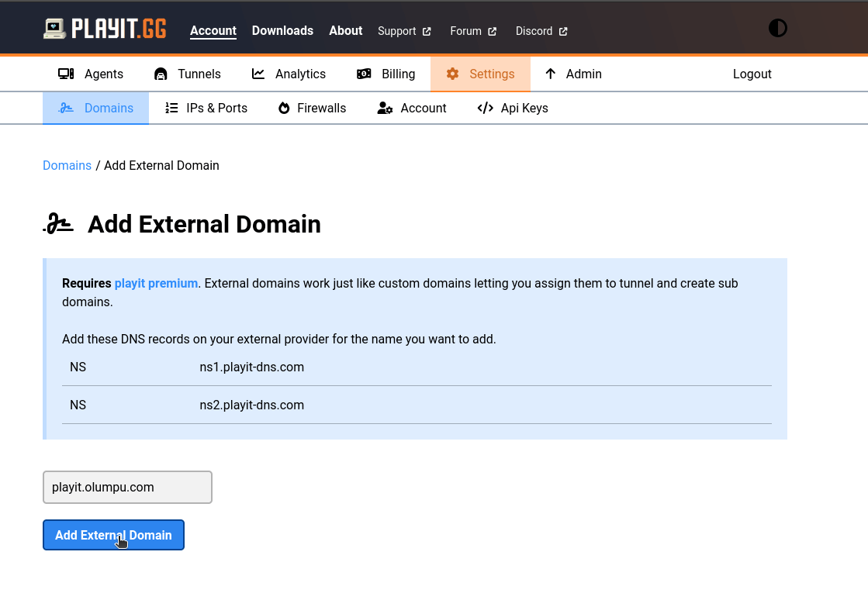Open the Settings gear icon
Viewport: 868px width, 607px height.
pos(452,74)
